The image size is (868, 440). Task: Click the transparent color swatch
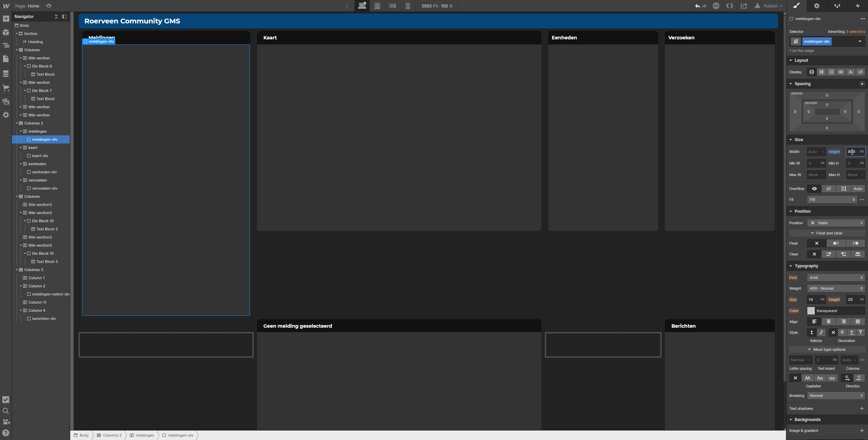point(811,311)
